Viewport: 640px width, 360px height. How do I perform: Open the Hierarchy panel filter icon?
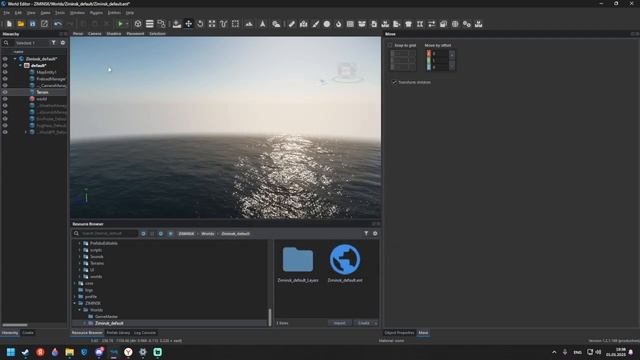pos(53,42)
